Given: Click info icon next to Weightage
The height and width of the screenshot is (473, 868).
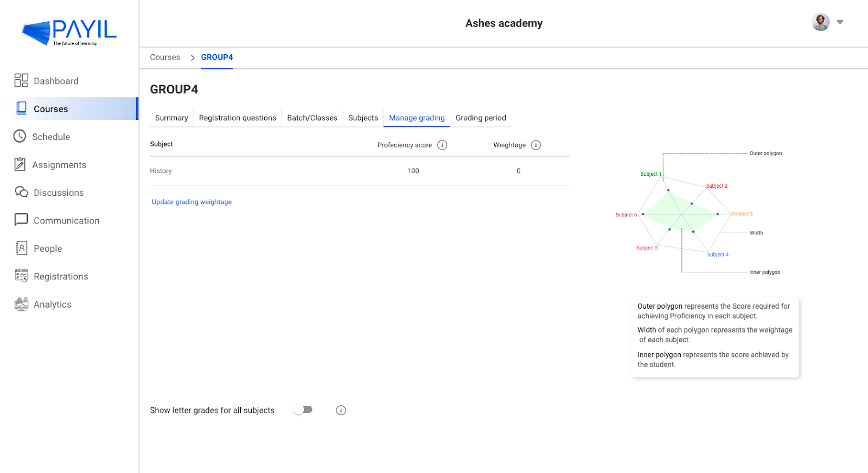Looking at the screenshot, I should 536,145.
